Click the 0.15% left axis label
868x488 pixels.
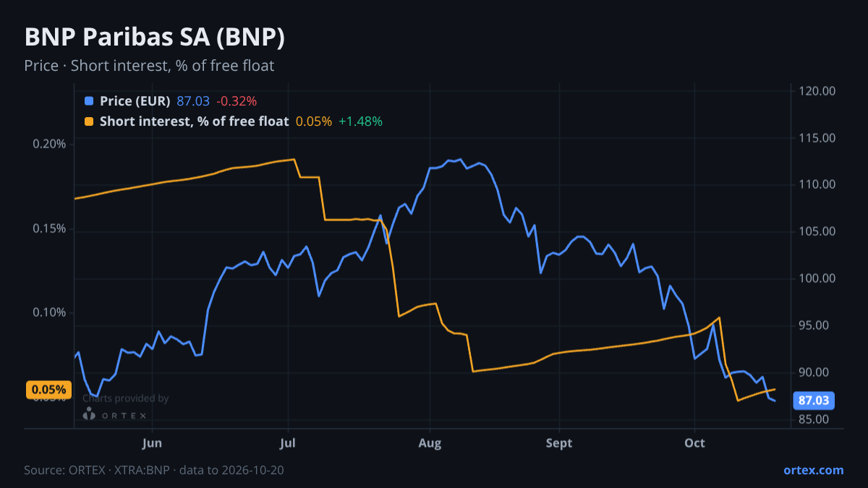coord(49,228)
